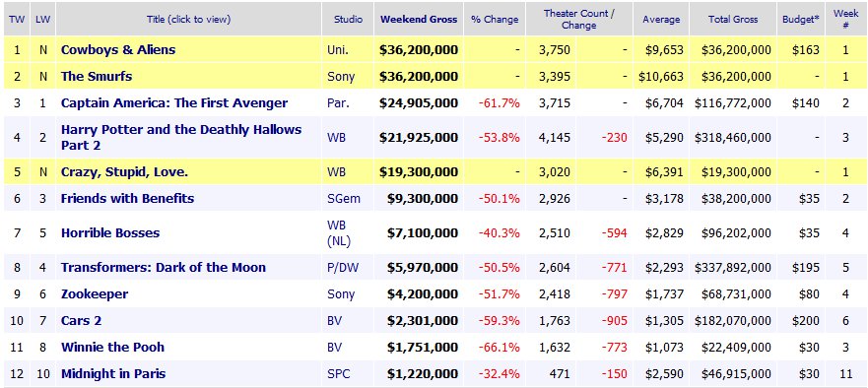Open Friends with Benefits link

tap(127, 198)
